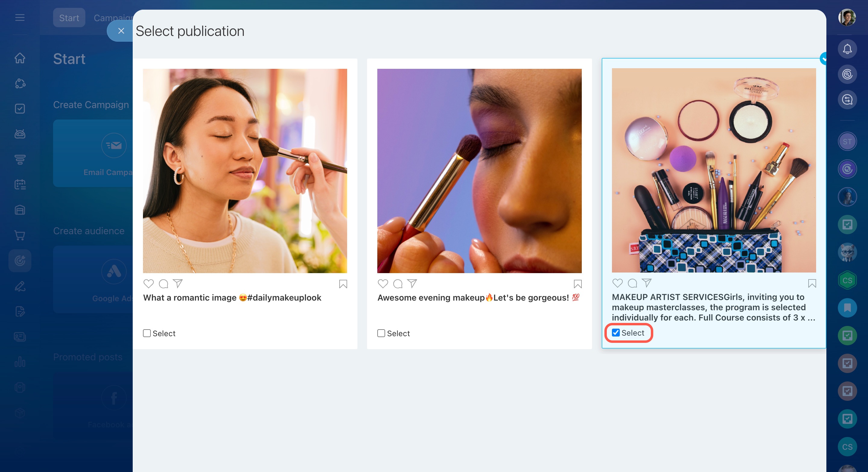Check Select under the romantic image post

(x=147, y=333)
